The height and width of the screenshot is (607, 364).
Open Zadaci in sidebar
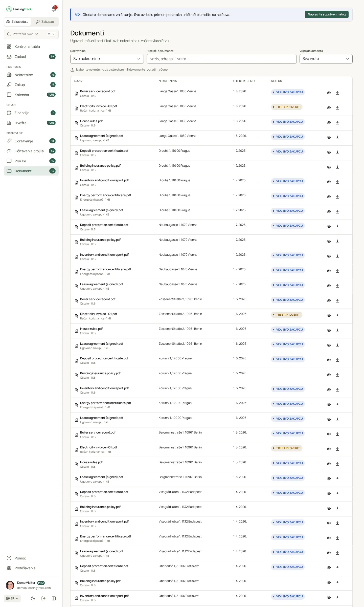pos(31,57)
